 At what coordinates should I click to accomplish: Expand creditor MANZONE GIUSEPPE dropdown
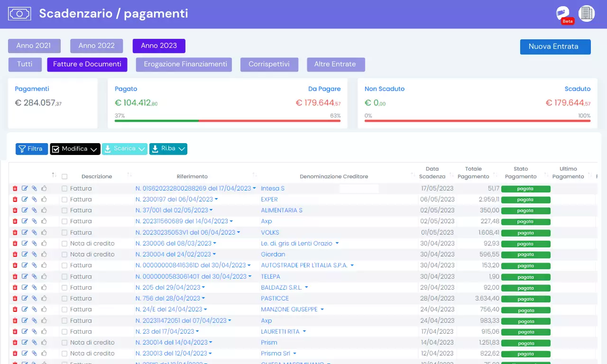(322, 309)
